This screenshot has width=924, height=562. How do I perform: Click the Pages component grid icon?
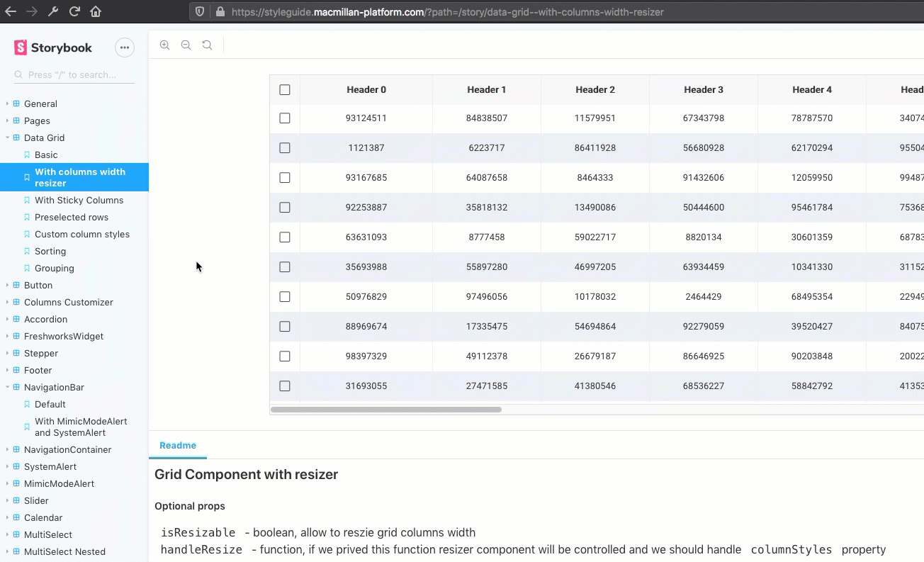point(16,120)
